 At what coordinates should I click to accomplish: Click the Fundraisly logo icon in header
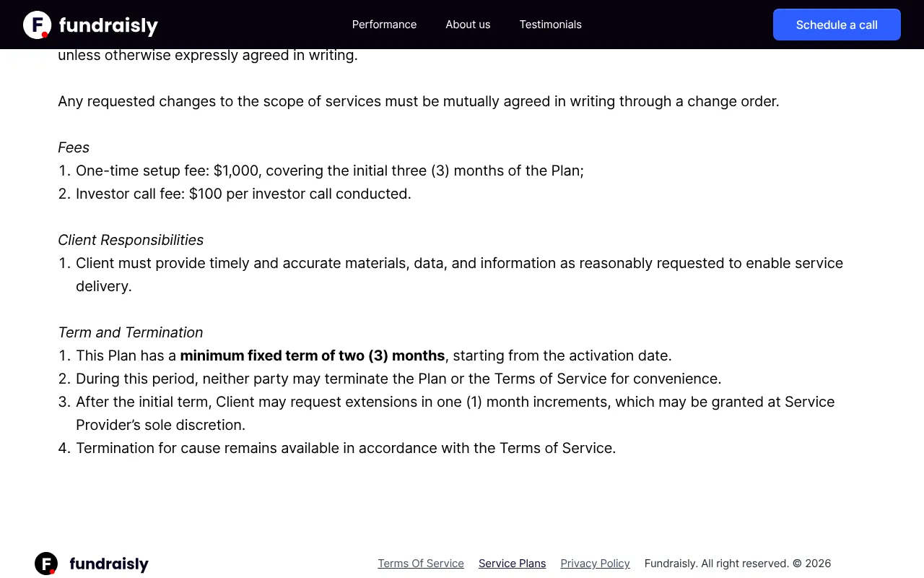pos(37,25)
